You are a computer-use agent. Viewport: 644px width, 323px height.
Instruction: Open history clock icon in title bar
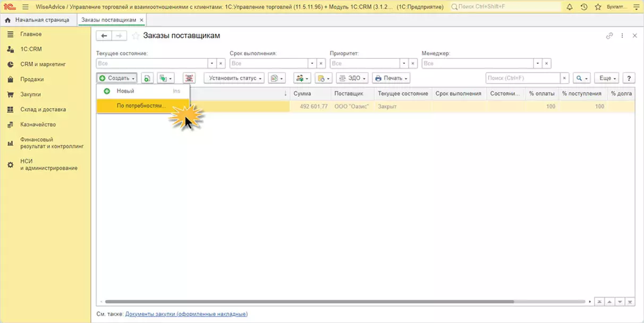(x=584, y=7)
